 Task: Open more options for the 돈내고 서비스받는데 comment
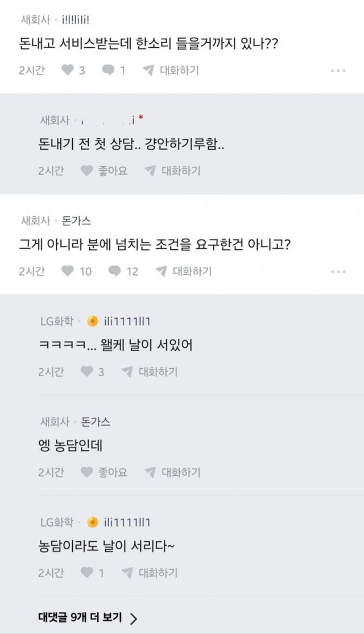tap(338, 71)
